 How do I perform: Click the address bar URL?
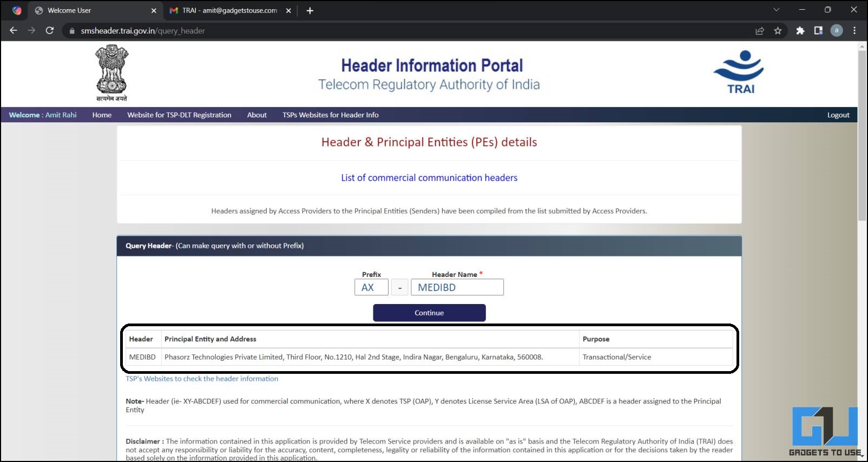point(143,31)
